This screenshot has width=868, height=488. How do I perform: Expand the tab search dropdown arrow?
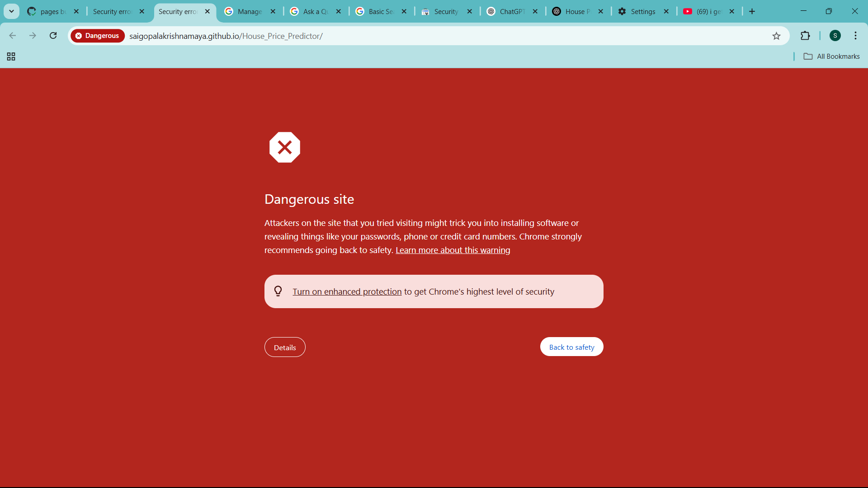11,11
